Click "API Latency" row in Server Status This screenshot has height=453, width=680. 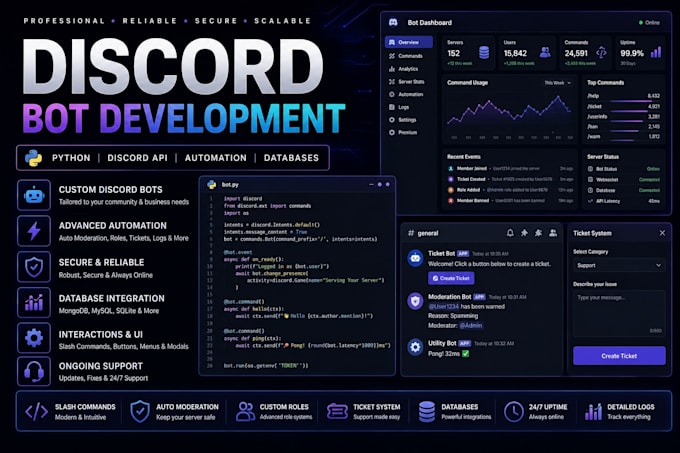pyautogui.click(x=623, y=201)
